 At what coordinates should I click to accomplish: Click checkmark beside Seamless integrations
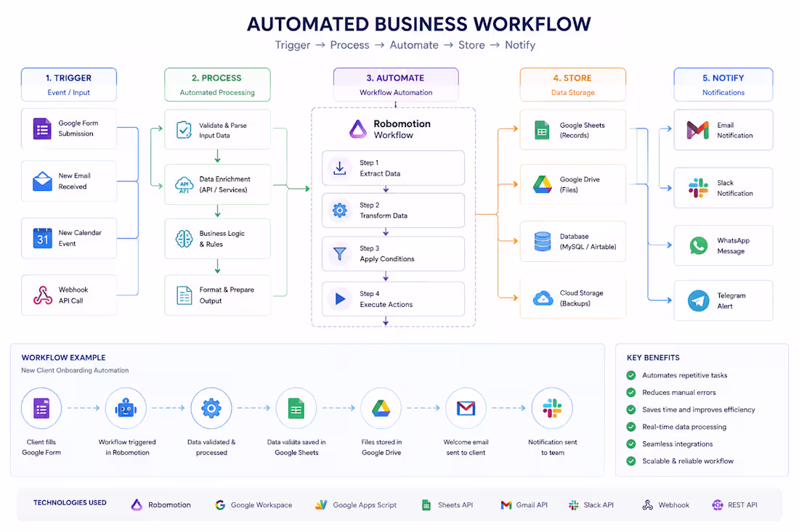630,444
